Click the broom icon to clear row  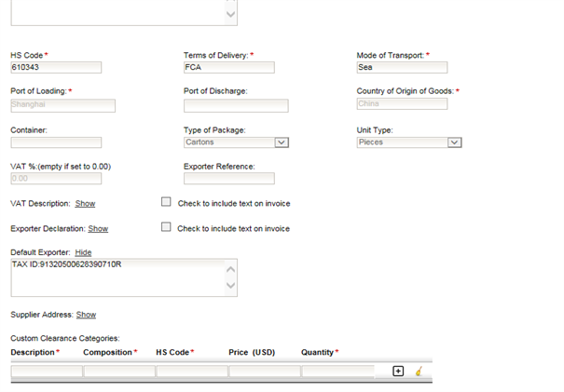[419, 371]
